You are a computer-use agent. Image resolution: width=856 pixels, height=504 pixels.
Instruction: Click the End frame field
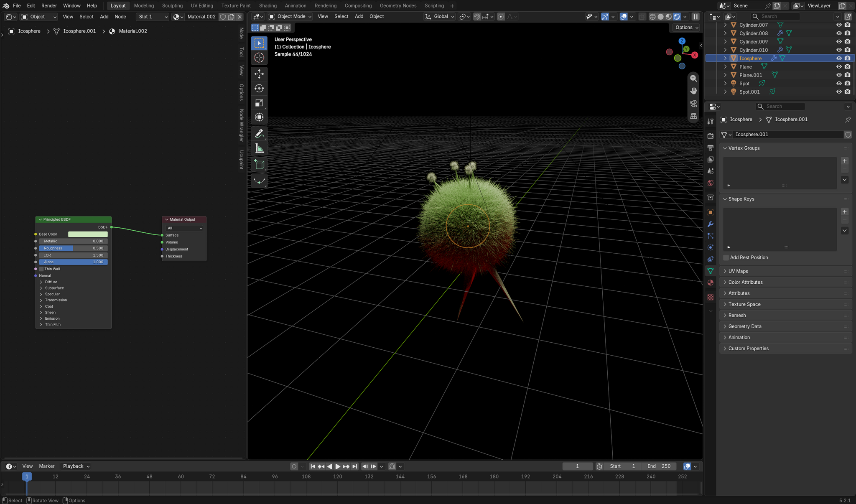[659, 466]
